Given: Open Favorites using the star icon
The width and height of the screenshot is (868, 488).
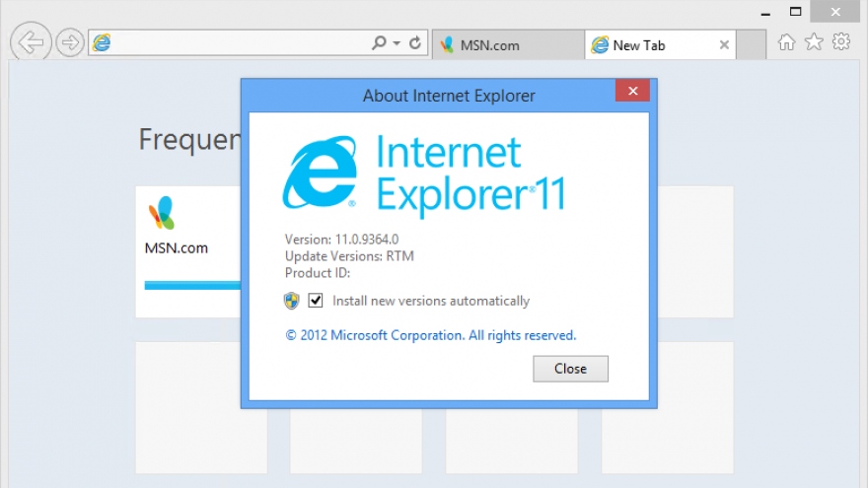Looking at the screenshot, I should pyautogui.click(x=814, y=42).
